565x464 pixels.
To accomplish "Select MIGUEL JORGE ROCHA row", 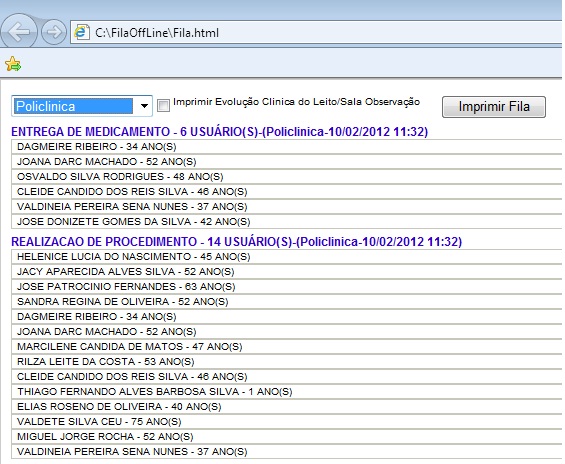I will [x=287, y=437].
